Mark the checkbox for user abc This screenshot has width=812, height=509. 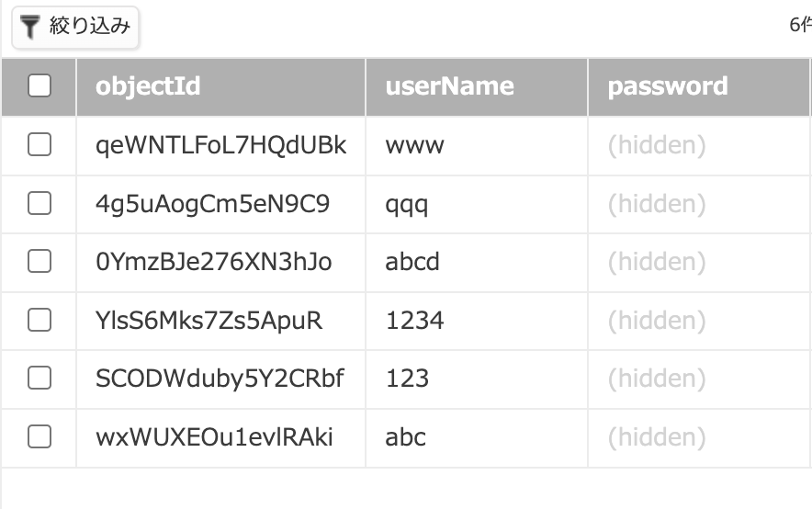[39, 437]
